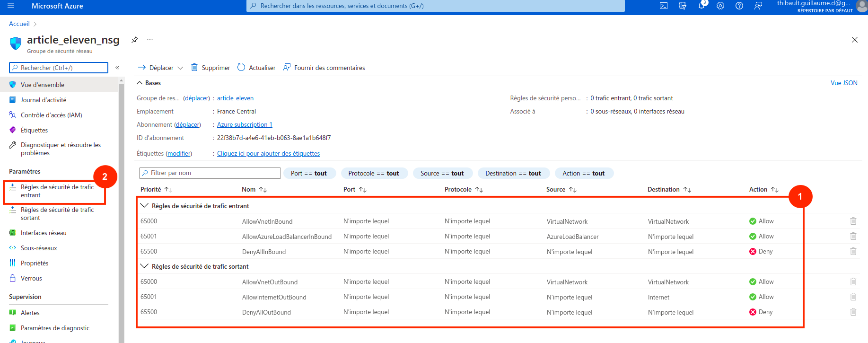Image resolution: width=868 pixels, height=343 pixels.
Task: Open Journal d'activité in sidebar
Action: coord(44,100)
